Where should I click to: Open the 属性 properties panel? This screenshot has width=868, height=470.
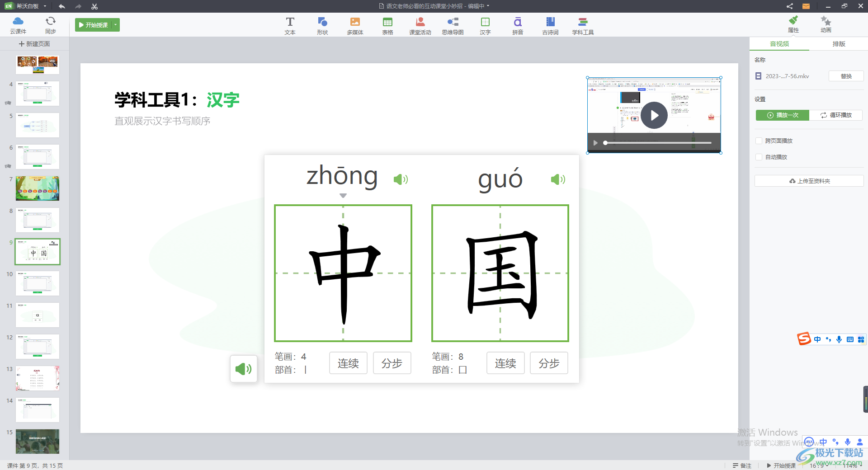pyautogui.click(x=793, y=24)
